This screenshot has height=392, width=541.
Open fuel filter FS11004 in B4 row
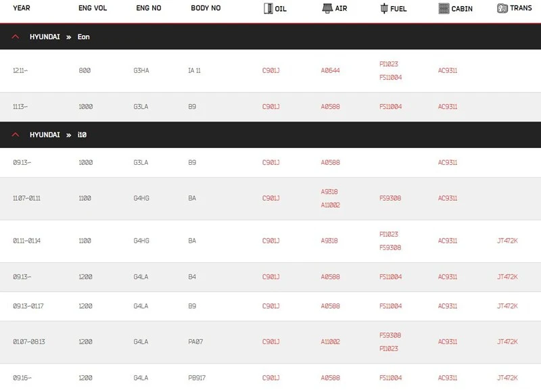391,277
